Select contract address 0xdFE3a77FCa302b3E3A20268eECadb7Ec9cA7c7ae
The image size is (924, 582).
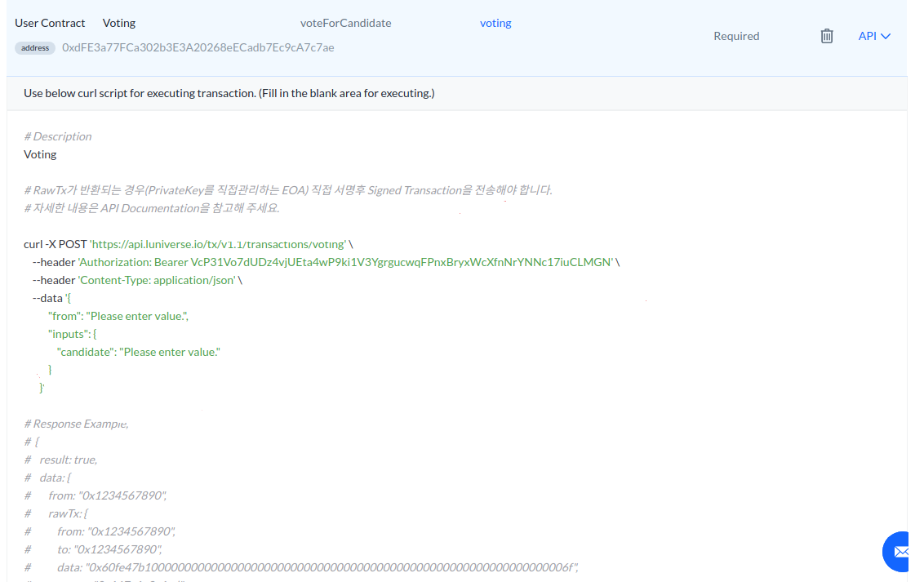[198, 47]
